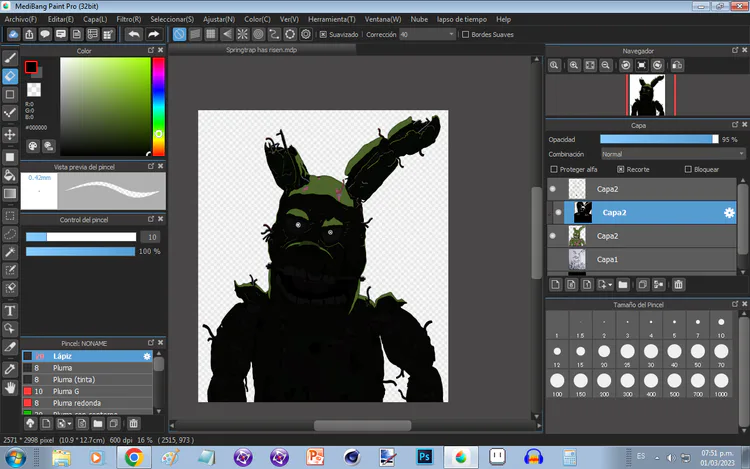The image size is (750, 469).
Task: Open the Combinación blend mode dropdown
Action: pyautogui.click(x=671, y=154)
